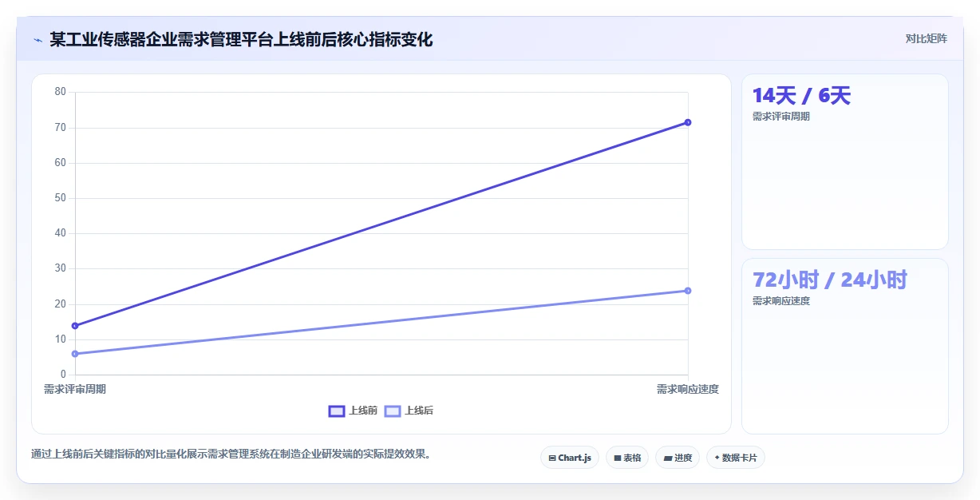The height and width of the screenshot is (500, 980).
Task: Click the description sentence below the chart
Action: tap(233, 454)
